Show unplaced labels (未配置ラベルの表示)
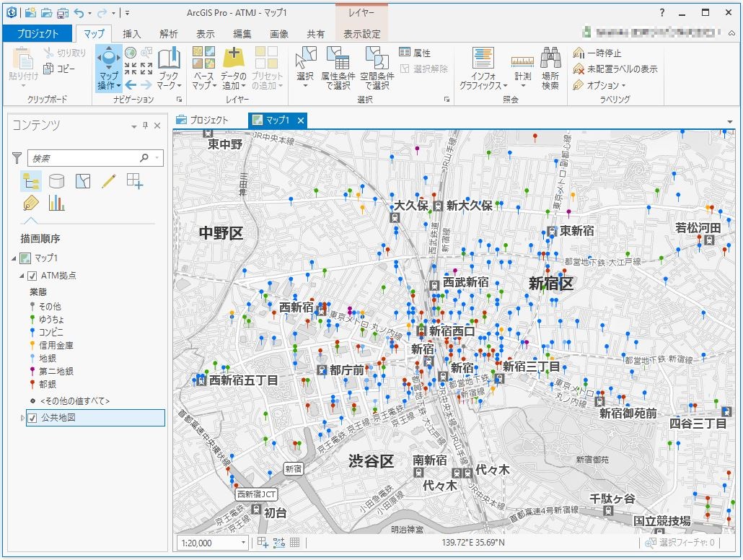 pos(615,69)
